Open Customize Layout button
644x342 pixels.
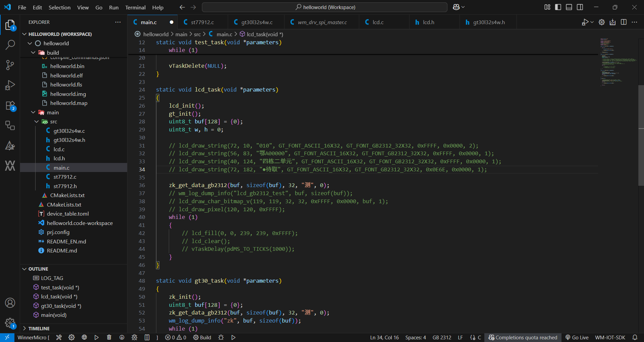547,7
